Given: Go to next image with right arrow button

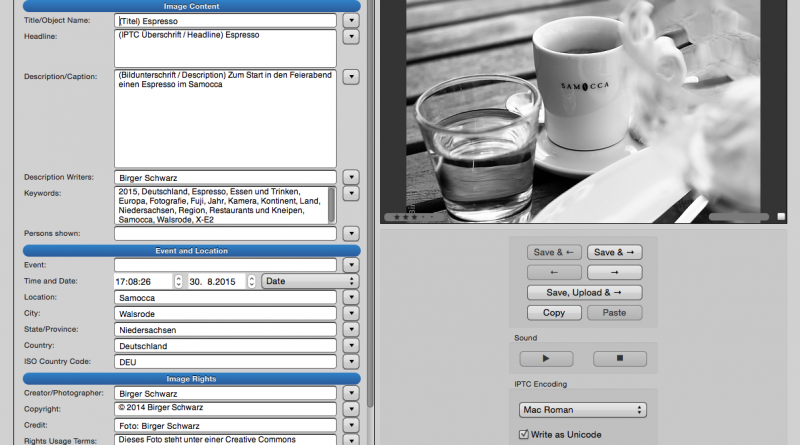Looking at the screenshot, I should [614, 272].
